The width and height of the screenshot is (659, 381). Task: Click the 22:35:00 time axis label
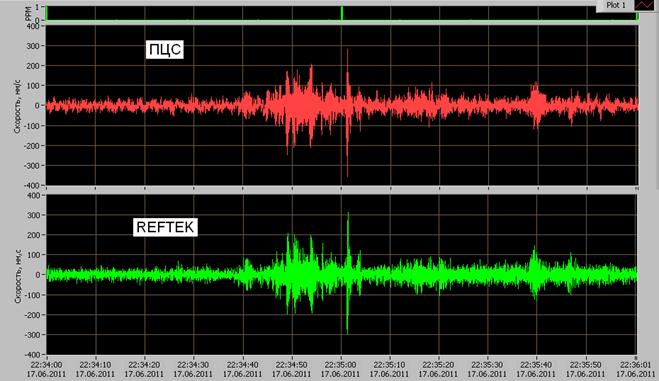point(341,365)
